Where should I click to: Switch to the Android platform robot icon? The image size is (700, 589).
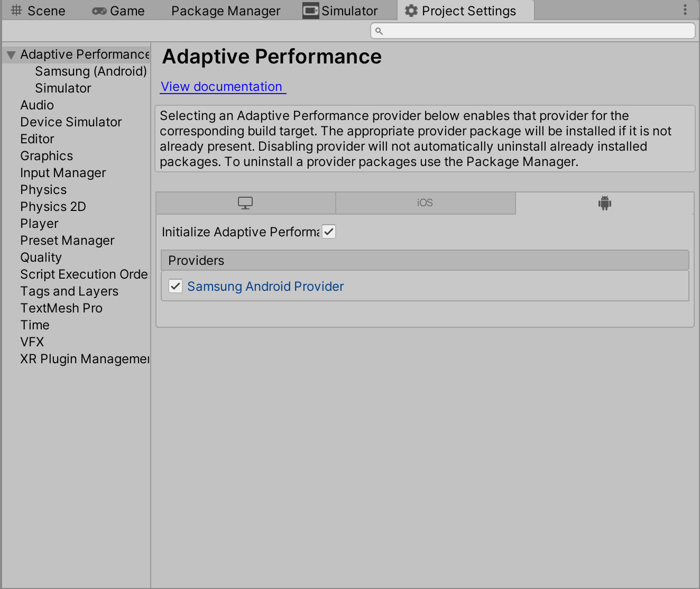pyautogui.click(x=604, y=203)
